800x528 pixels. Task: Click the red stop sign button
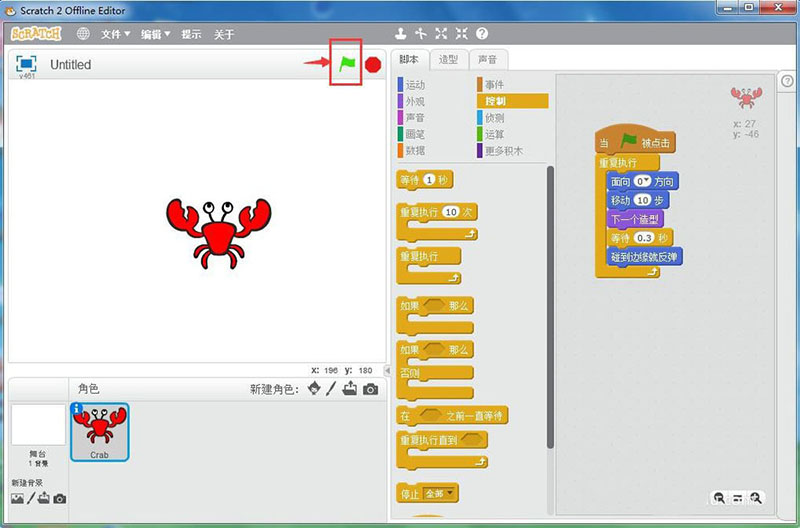click(373, 65)
